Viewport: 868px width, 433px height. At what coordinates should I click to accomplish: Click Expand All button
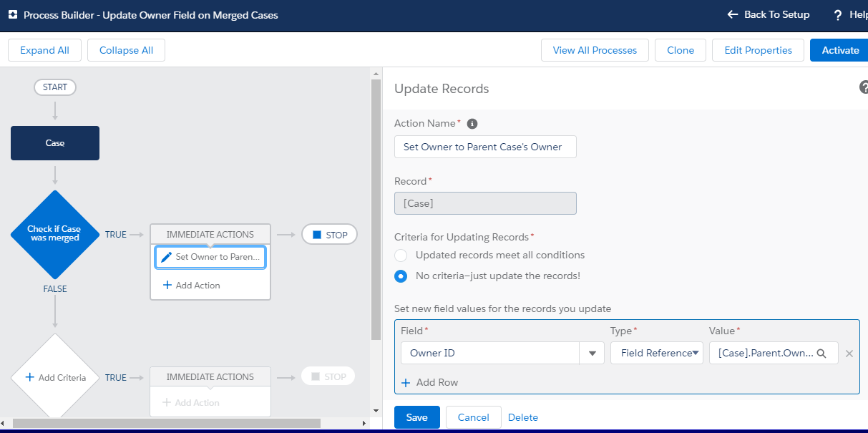(44, 51)
